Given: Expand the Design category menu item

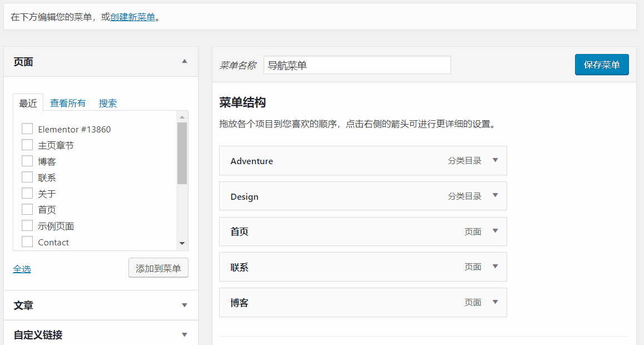Looking at the screenshot, I should point(495,196).
